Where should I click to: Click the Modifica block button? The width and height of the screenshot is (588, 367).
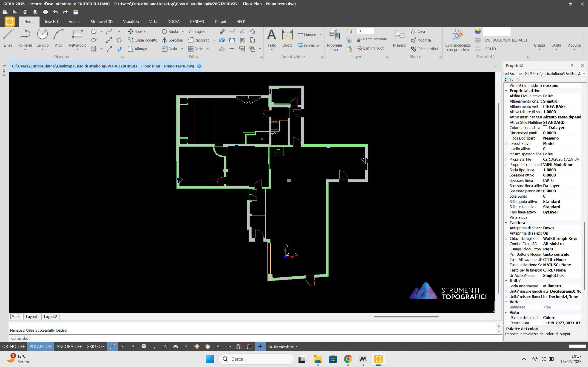click(x=420, y=40)
